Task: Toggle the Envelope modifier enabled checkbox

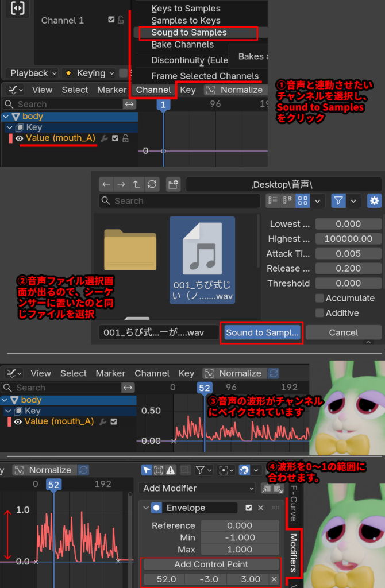Action: [248, 508]
